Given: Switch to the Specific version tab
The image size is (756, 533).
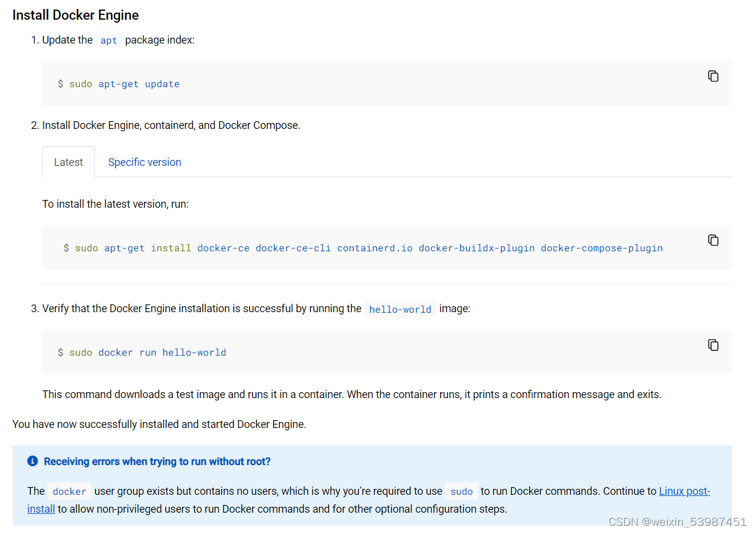Looking at the screenshot, I should point(145,162).
